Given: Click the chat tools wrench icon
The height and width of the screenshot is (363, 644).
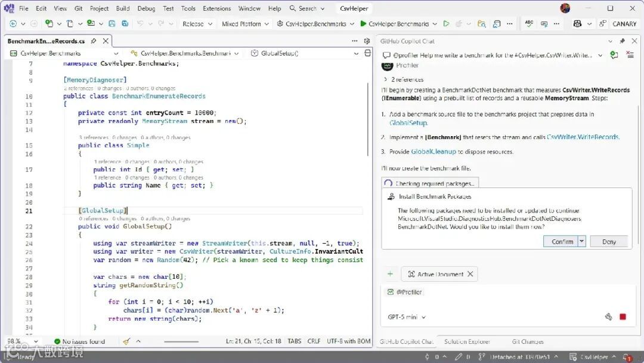Looking at the screenshot, I should pos(608,316).
